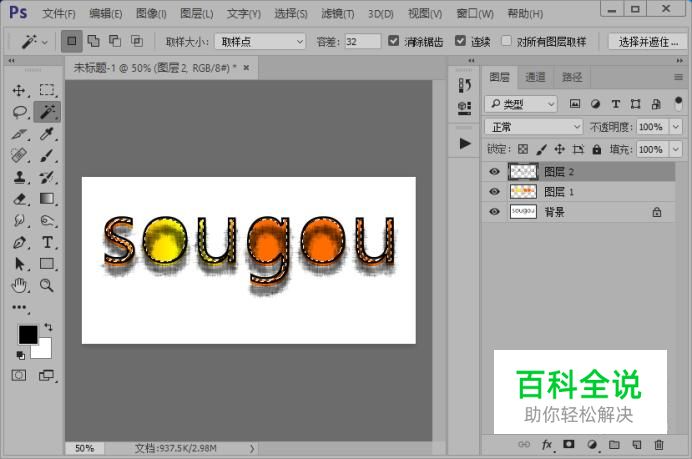Toggle Quick Mask mode

19,376
